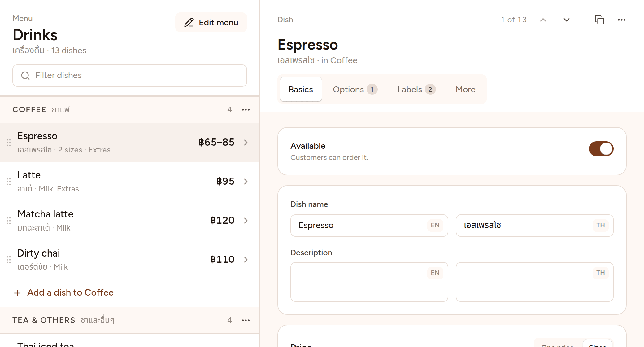The height and width of the screenshot is (347, 644).
Task: Grab the Latte row drag handle
Action: pyautogui.click(x=9, y=182)
